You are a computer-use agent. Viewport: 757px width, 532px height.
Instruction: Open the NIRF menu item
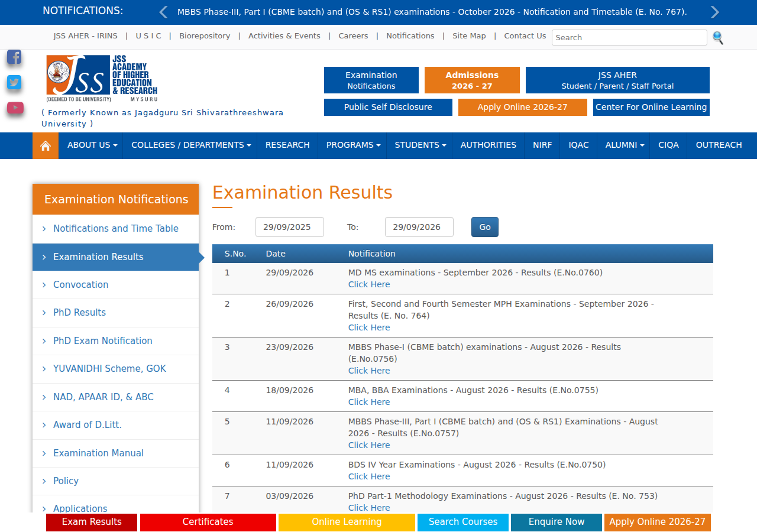[x=542, y=145]
